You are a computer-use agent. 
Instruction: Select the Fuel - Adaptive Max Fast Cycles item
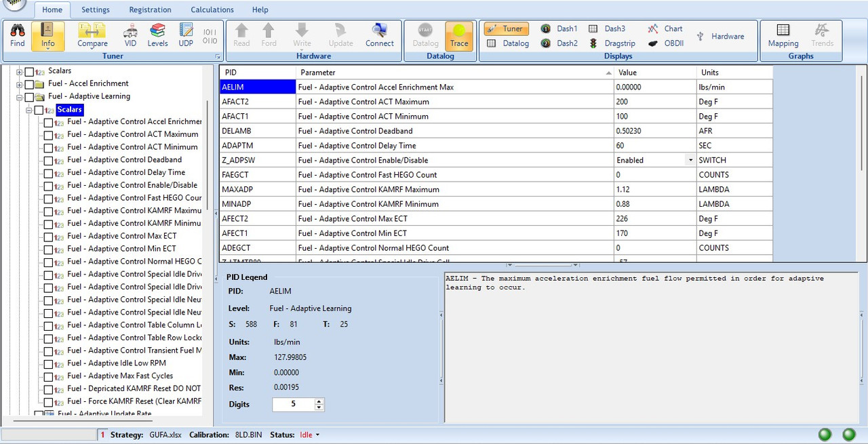tap(120, 376)
